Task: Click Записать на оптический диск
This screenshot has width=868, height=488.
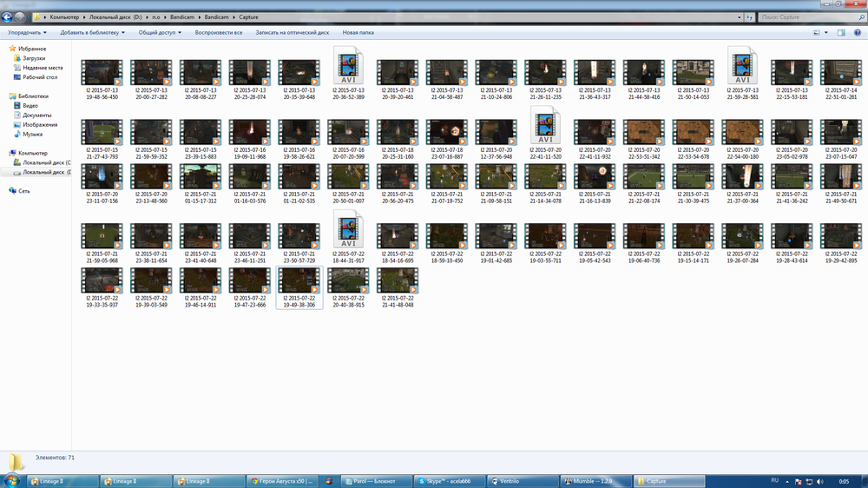Action: (x=292, y=32)
